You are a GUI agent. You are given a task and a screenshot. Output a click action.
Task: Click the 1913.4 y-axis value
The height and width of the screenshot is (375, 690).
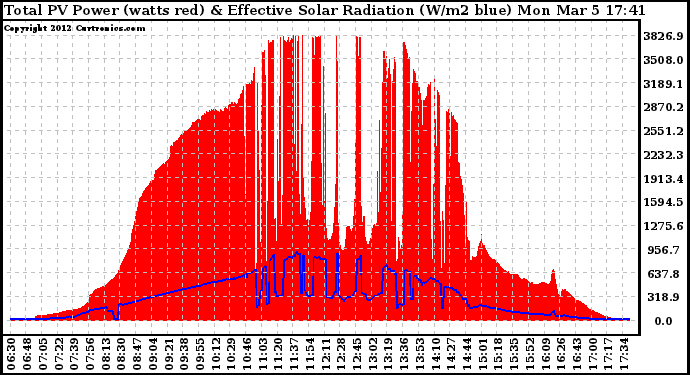coord(664,179)
